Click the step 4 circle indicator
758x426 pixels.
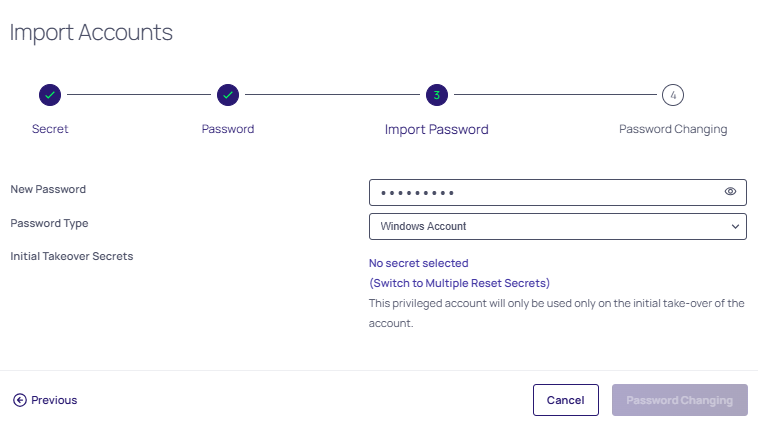click(x=673, y=95)
